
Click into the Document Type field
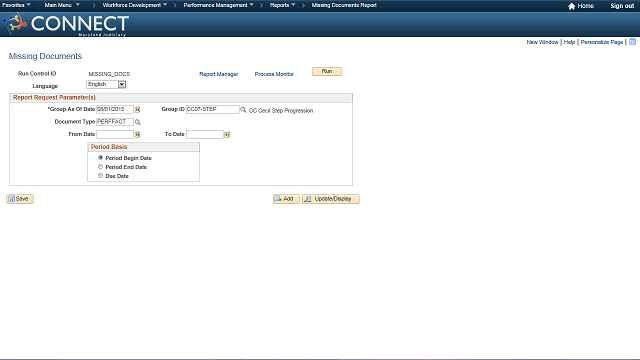point(115,122)
